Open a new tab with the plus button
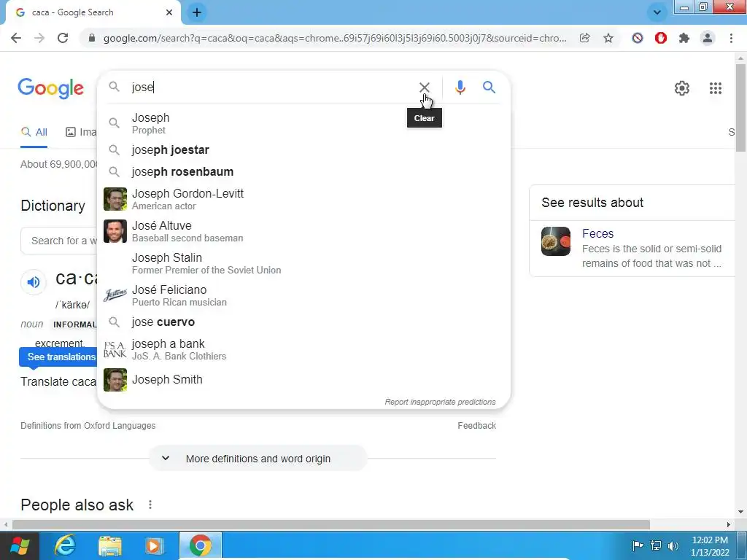 pyautogui.click(x=197, y=12)
